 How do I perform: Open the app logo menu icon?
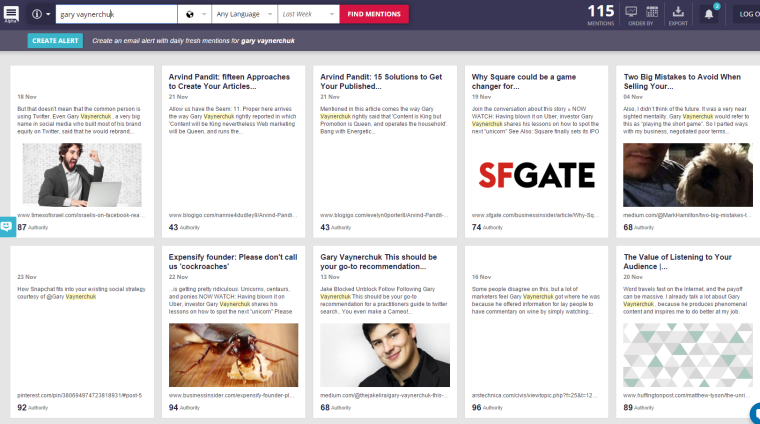point(11,14)
